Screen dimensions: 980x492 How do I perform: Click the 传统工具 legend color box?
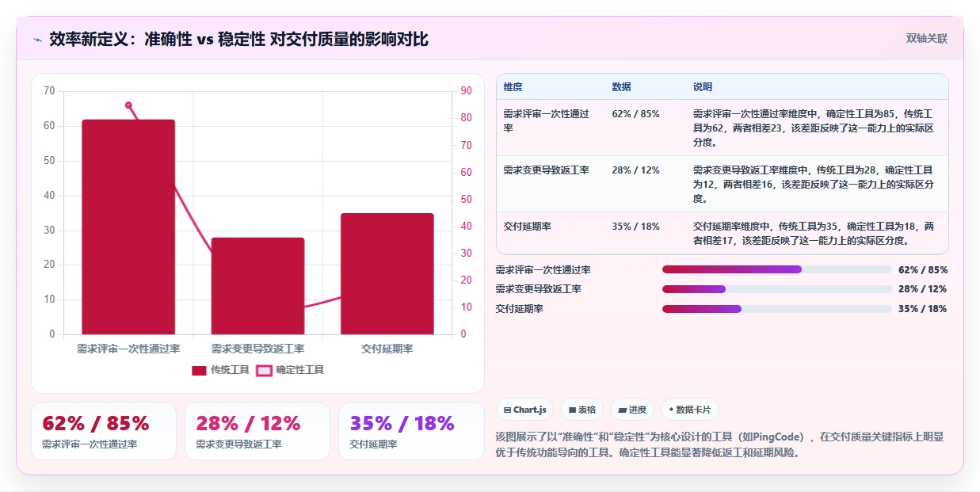tap(199, 370)
